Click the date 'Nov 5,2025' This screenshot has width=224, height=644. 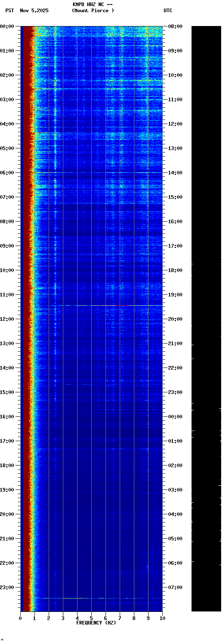(x=34, y=11)
